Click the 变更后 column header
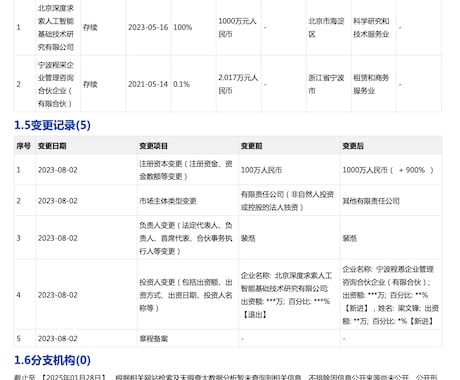460x380 pixels. (x=353, y=146)
